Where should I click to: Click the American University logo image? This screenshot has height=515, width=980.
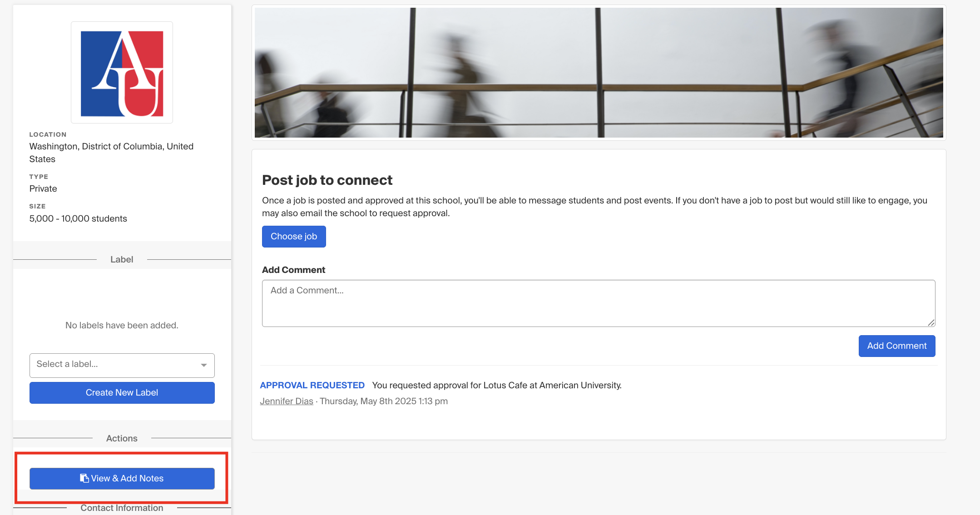122,73
